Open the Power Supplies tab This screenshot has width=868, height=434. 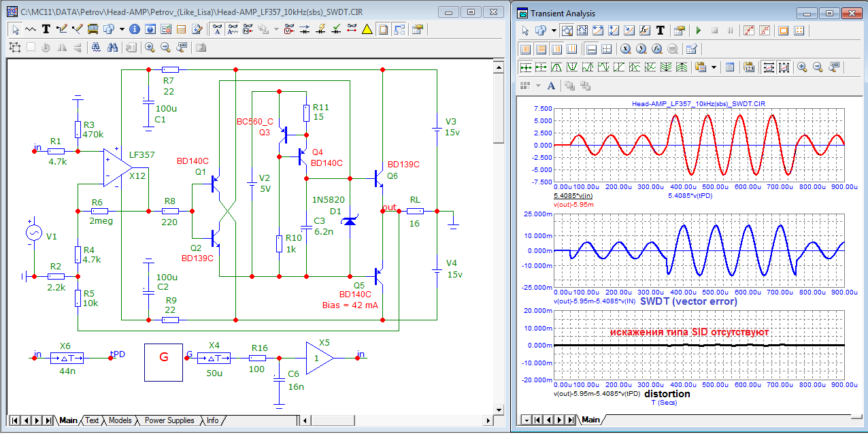click(169, 420)
